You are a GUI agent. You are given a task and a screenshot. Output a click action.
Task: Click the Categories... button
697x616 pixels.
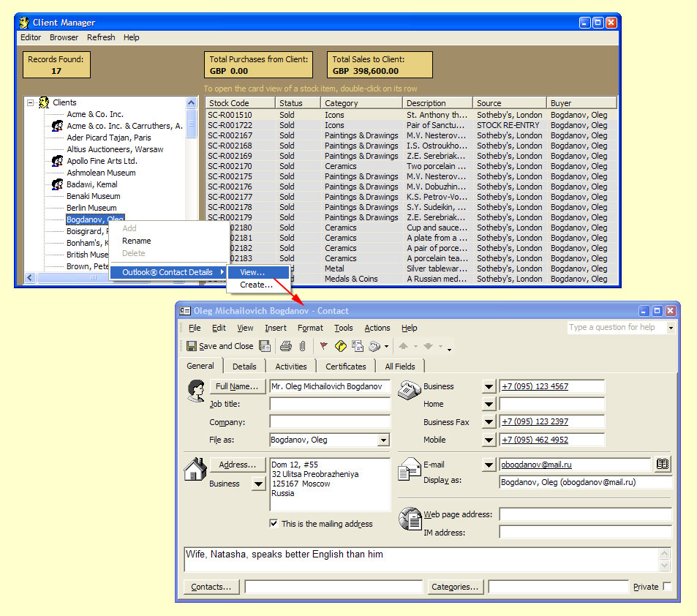(x=455, y=587)
